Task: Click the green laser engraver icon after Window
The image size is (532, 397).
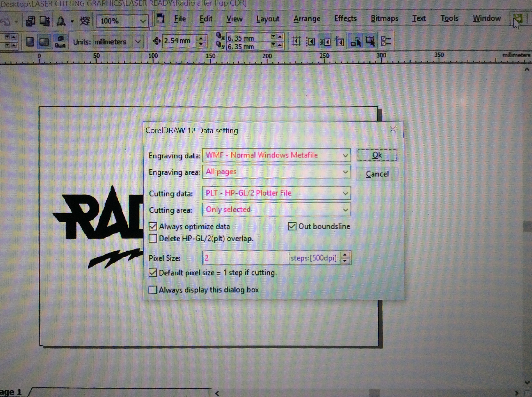Action: point(518,19)
